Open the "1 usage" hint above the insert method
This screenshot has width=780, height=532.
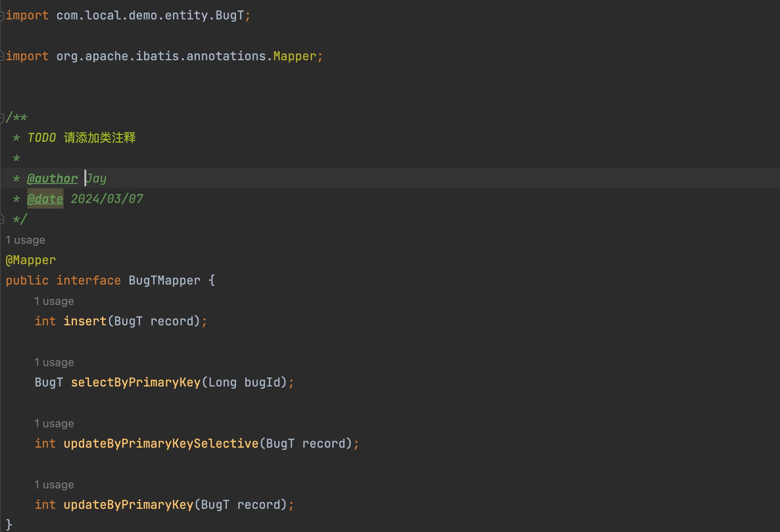click(54, 301)
